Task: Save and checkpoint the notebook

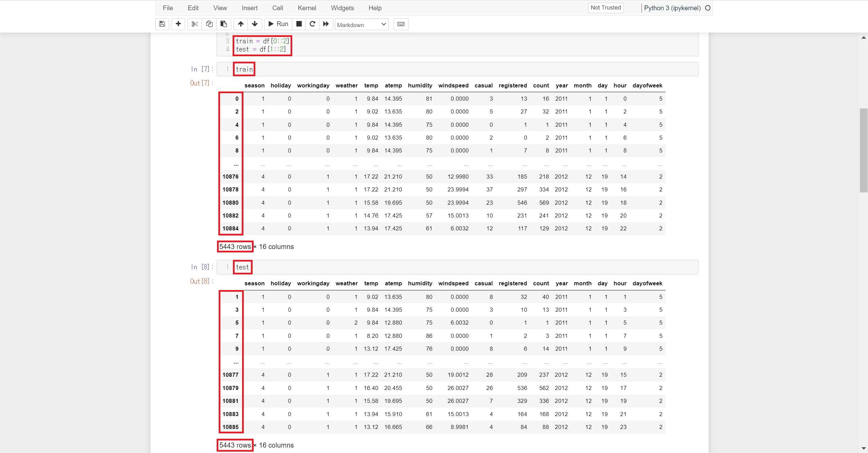Action: (162, 24)
